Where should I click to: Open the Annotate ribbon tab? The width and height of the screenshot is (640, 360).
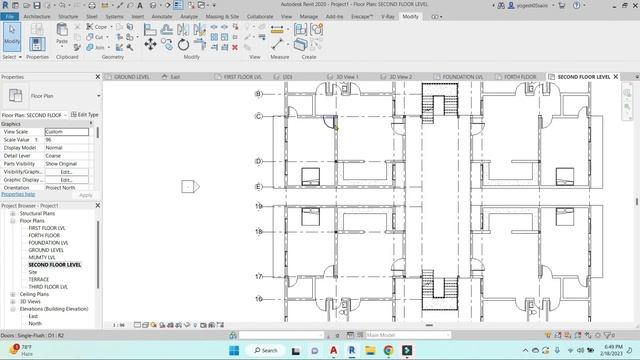[x=162, y=17]
